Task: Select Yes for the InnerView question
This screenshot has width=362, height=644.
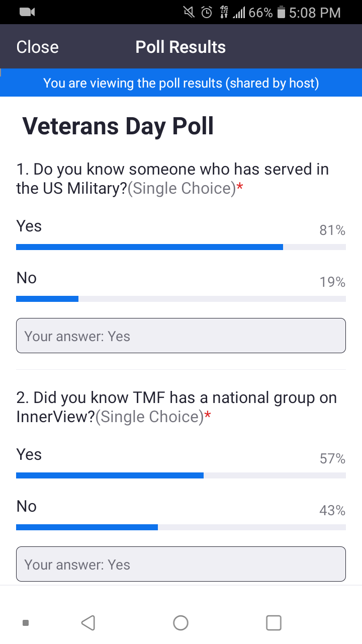Action: (29, 455)
